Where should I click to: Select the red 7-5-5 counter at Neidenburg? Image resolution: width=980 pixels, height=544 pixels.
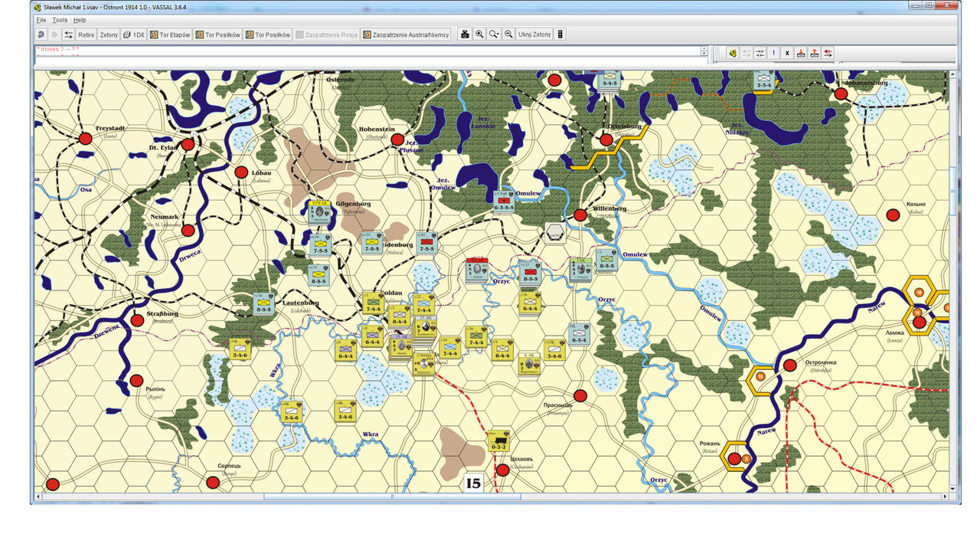426,243
